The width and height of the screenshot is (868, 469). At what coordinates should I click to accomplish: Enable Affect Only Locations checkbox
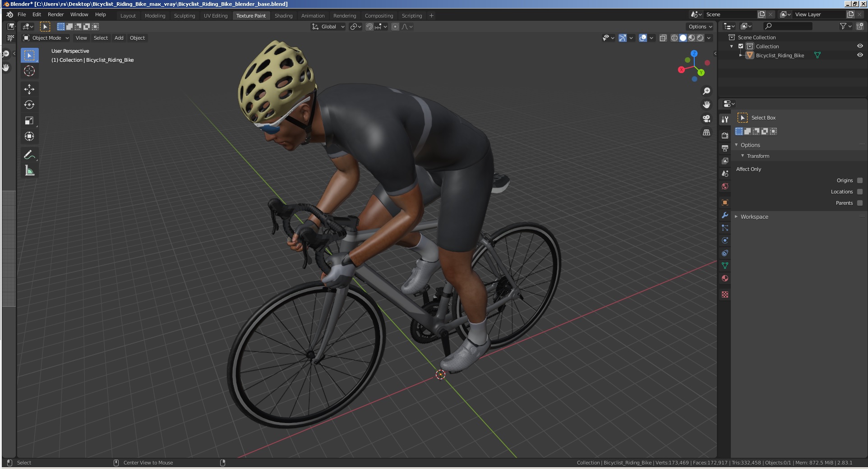coord(860,192)
